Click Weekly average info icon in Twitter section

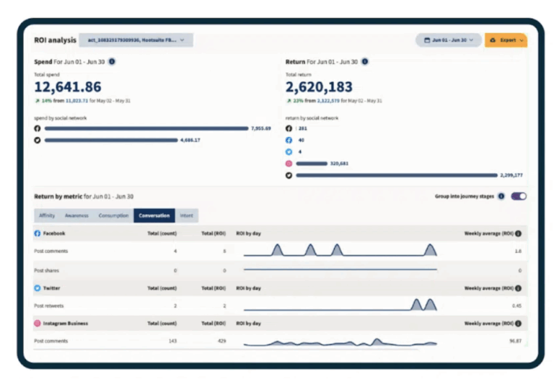519,288
